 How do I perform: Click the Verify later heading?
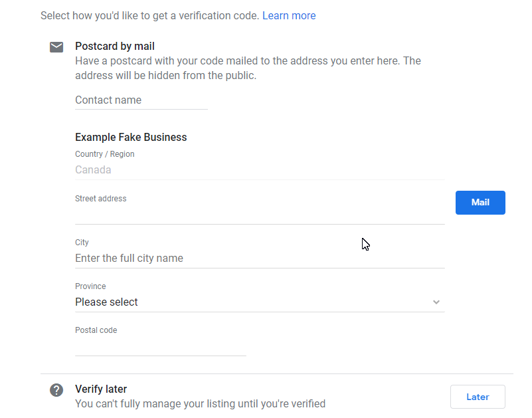[x=101, y=389]
